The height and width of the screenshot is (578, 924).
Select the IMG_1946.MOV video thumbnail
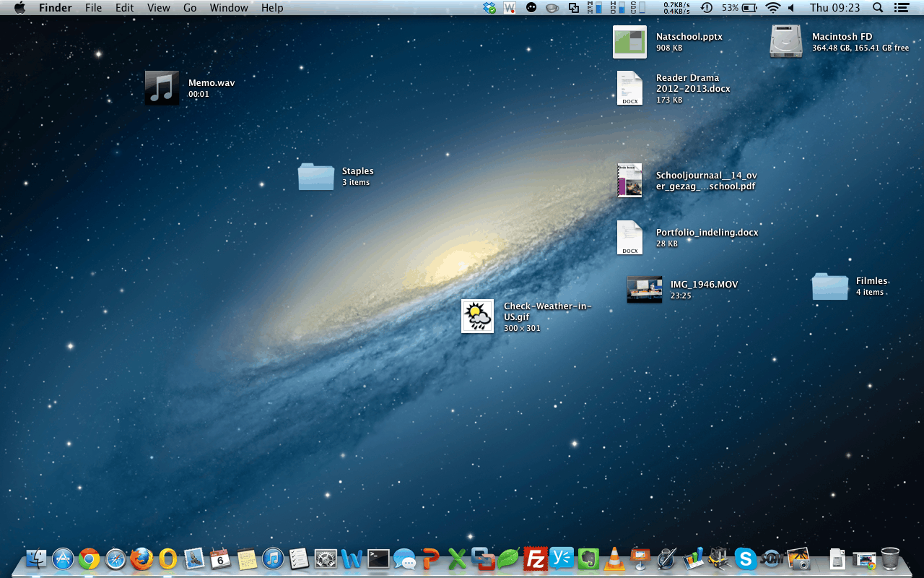644,289
